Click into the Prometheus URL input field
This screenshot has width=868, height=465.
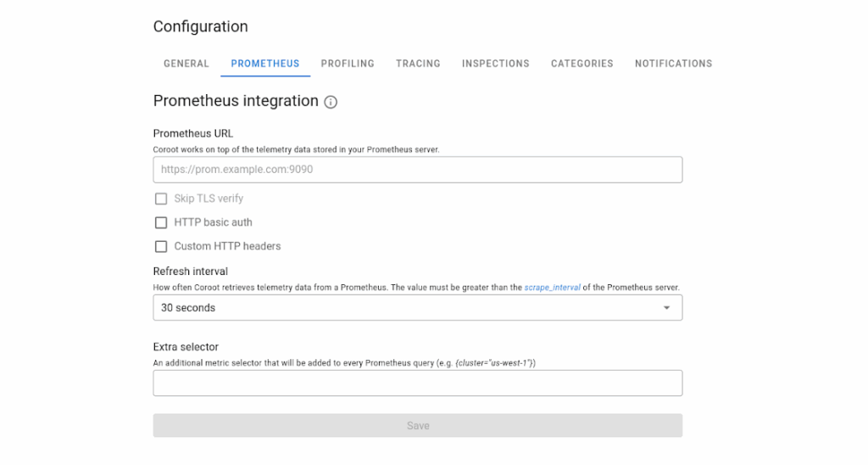pos(417,170)
